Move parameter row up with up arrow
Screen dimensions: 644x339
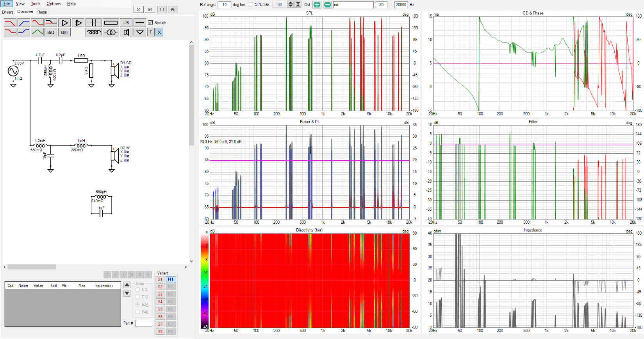[127, 285]
